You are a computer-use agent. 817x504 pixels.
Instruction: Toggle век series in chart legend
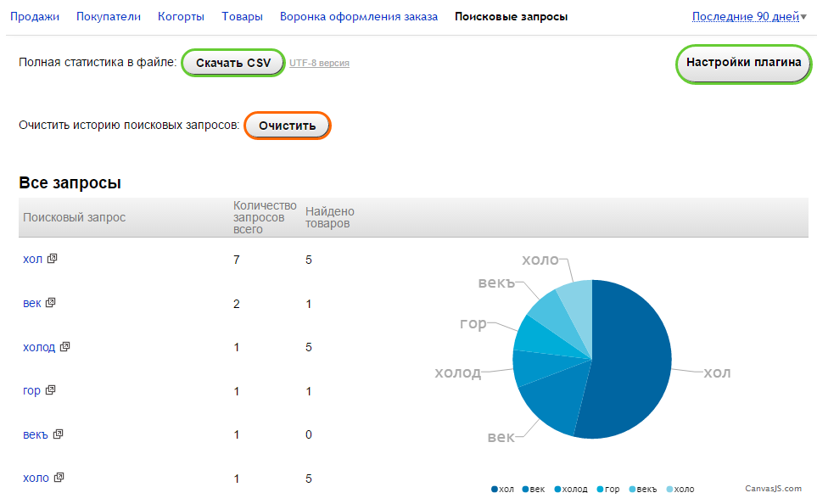point(534,490)
